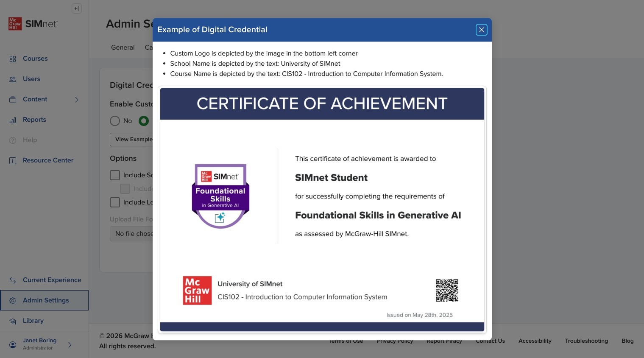Click the University of SIMnet text
644x358 pixels.
pyautogui.click(x=250, y=284)
